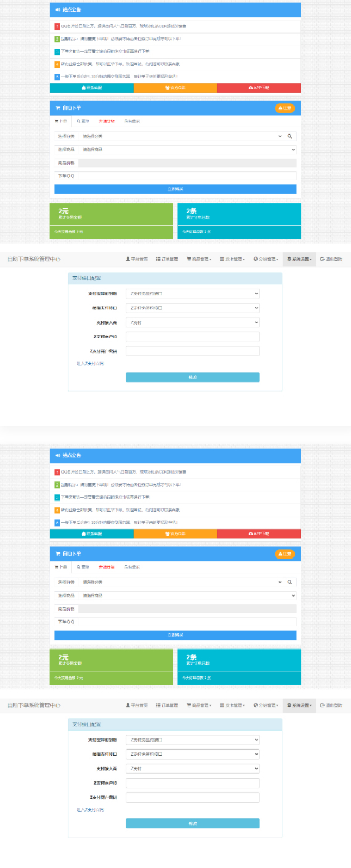This screenshot has height=868, width=351.
Task: Open the upper 支付宝即时到账 dropdown
Action: (x=192, y=293)
